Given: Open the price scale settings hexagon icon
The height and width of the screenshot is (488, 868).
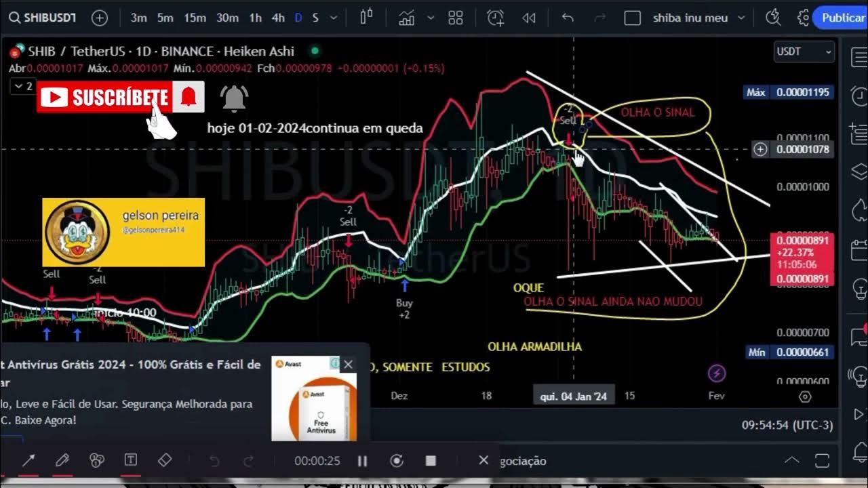Looking at the screenshot, I should coord(805,396).
